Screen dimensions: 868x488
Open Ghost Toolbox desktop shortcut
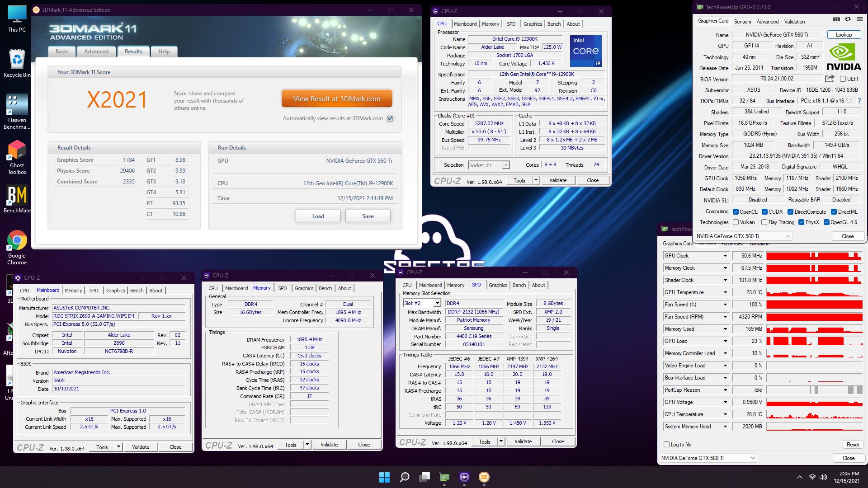point(17,157)
